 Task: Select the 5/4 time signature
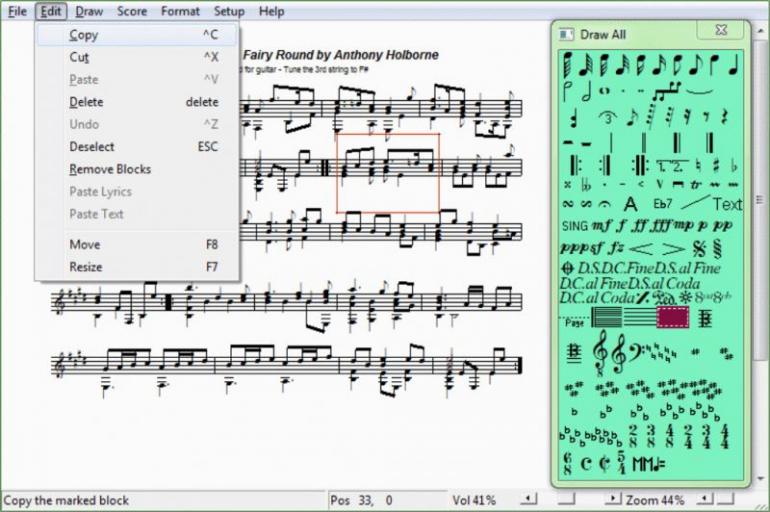tap(622, 463)
